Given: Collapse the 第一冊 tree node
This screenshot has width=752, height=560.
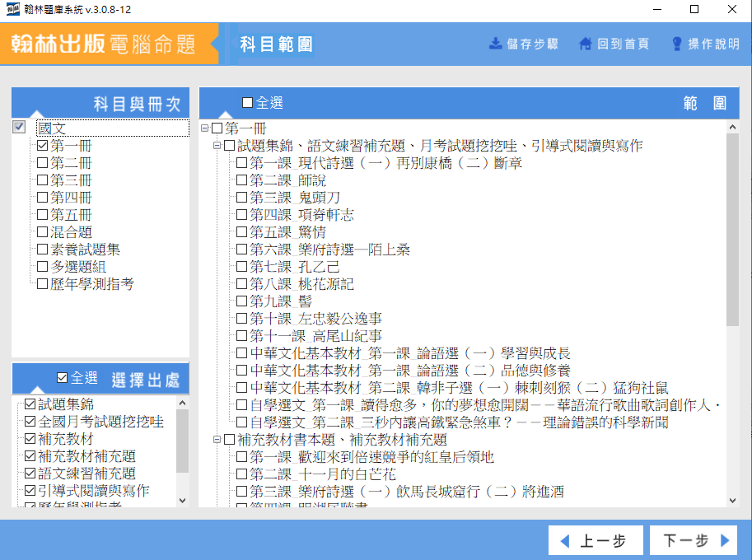Looking at the screenshot, I should pyautogui.click(x=205, y=128).
